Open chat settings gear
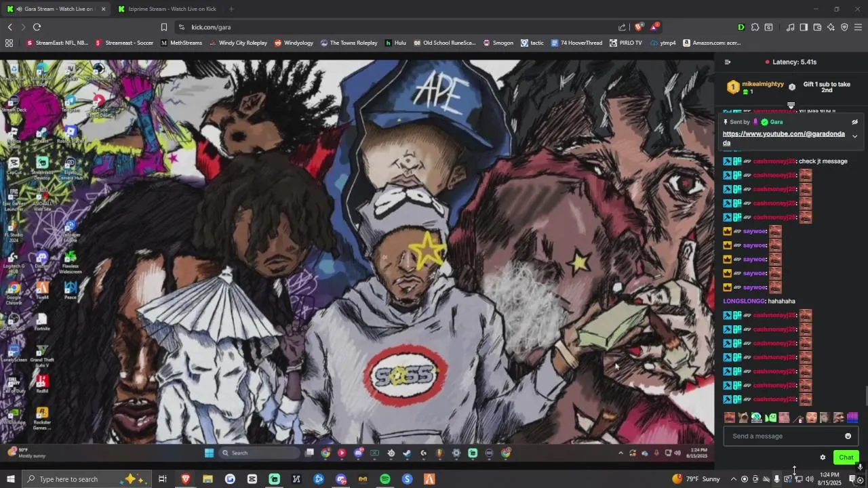 [823, 457]
